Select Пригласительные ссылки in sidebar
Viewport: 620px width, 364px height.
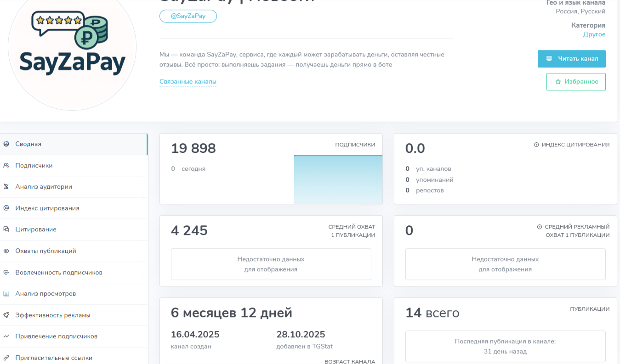pos(54,358)
